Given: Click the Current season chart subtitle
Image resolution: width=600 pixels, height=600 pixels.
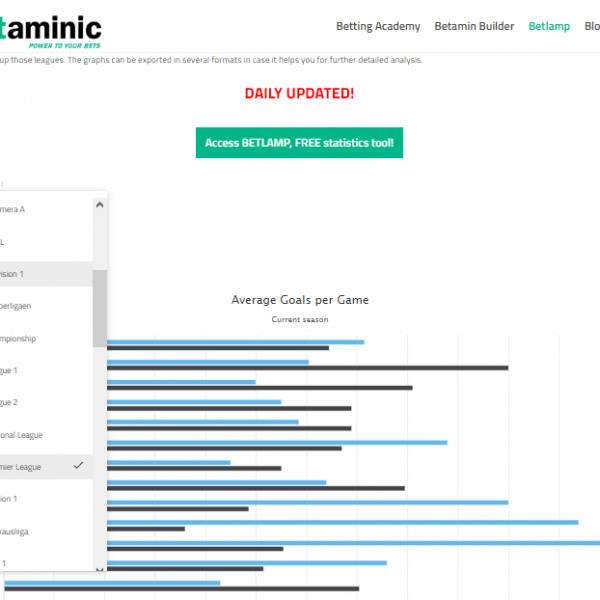Looking at the screenshot, I should tap(300, 320).
